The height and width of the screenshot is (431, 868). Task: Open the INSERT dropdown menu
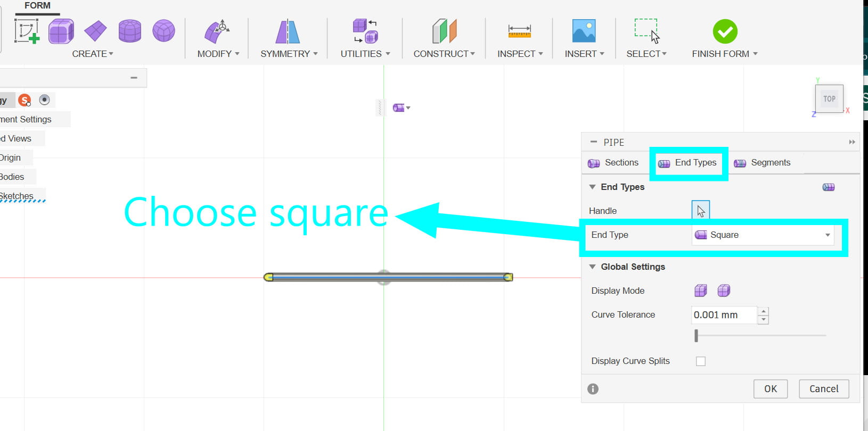coord(585,54)
